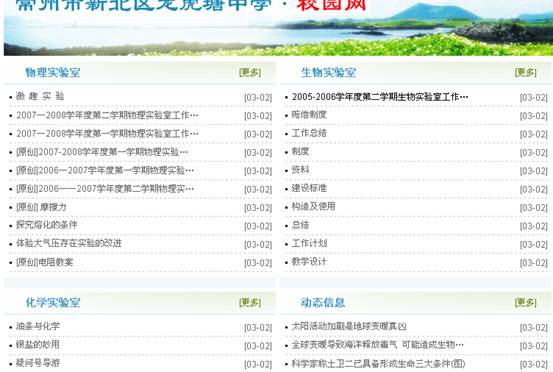553x372 pixels.
Task: Open 工作计划 link in biology list
Action: click(x=309, y=243)
